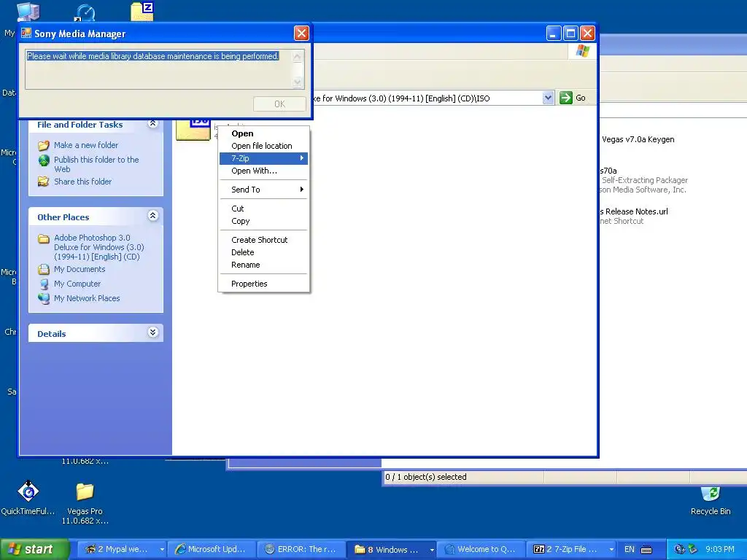
Task: Click the message text in Sony Media Manager
Action: [152, 56]
